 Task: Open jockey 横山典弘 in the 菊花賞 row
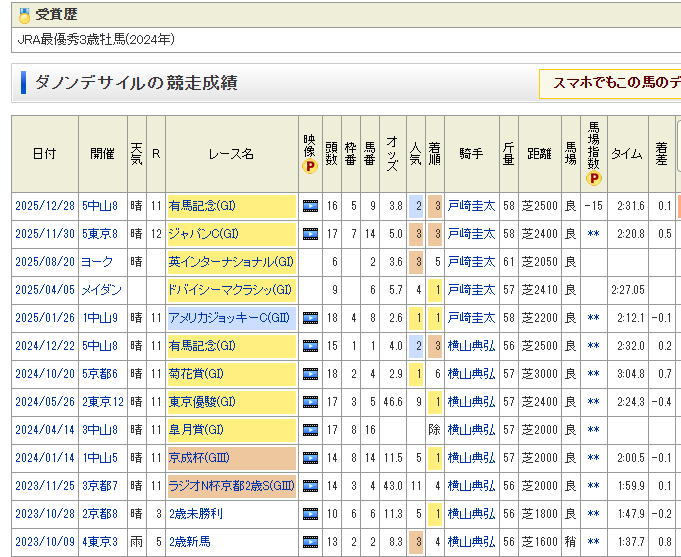point(470,374)
